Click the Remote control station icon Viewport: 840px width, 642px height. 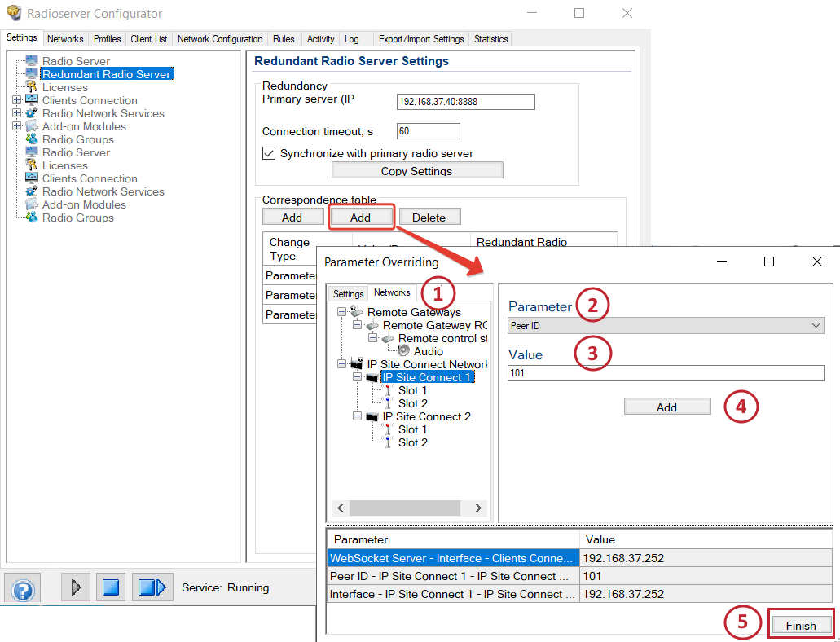[388, 338]
